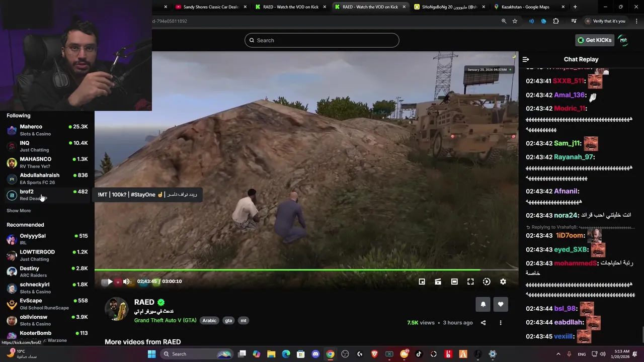644x362 pixels.
Task: Open the profile avatar menu
Action: click(623, 40)
